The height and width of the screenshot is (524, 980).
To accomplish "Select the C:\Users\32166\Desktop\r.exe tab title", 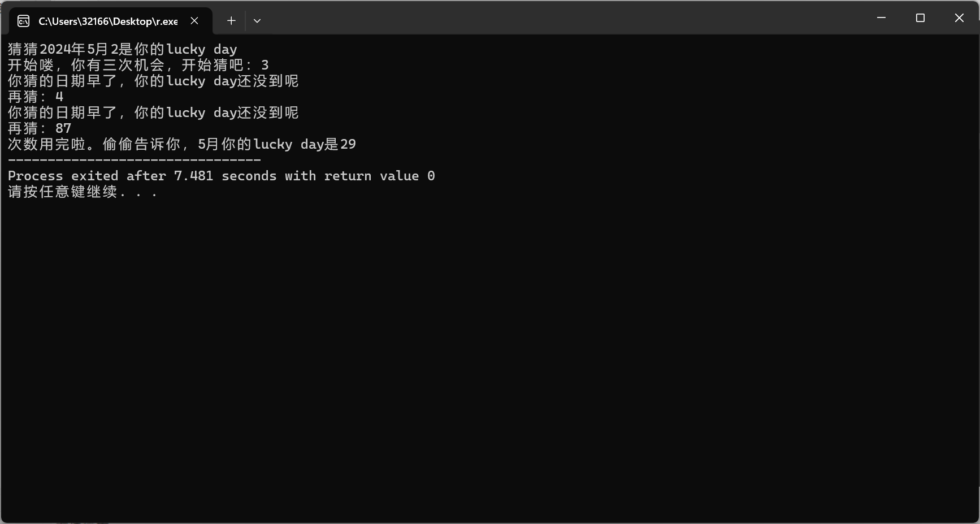I will [x=108, y=21].
